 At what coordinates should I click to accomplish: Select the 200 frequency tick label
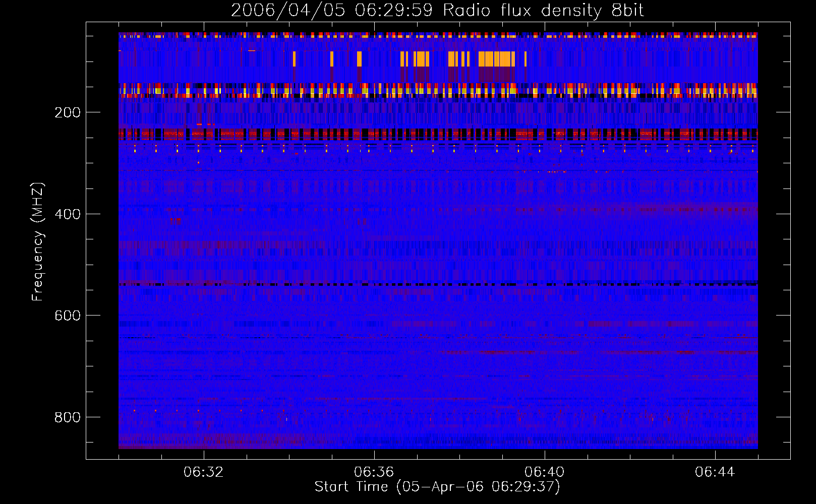click(x=68, y=112)
